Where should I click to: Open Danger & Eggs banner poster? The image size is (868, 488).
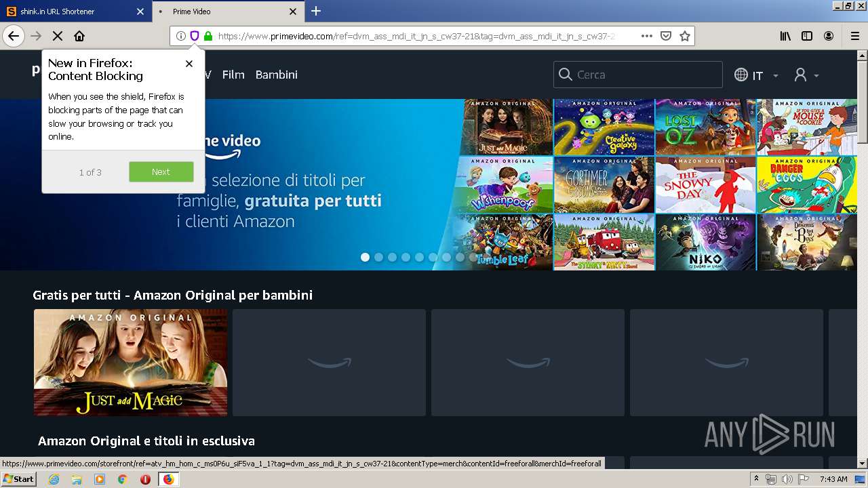807,185
